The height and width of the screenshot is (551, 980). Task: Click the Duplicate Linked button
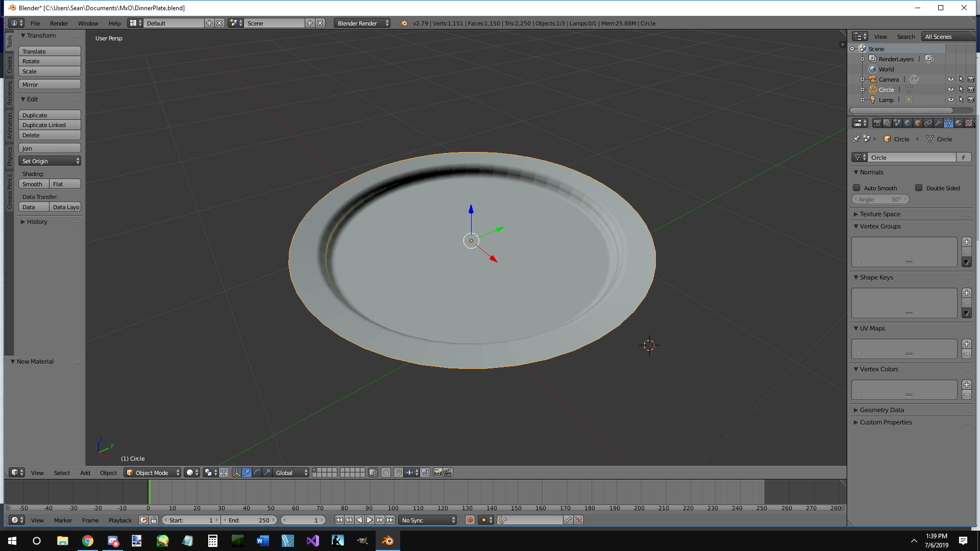(x=50, y=125)
